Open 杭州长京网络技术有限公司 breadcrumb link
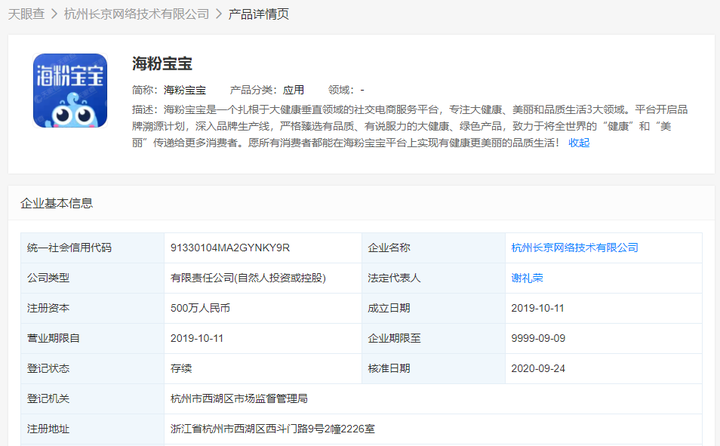720x446 pixels. tap(136, 14)
